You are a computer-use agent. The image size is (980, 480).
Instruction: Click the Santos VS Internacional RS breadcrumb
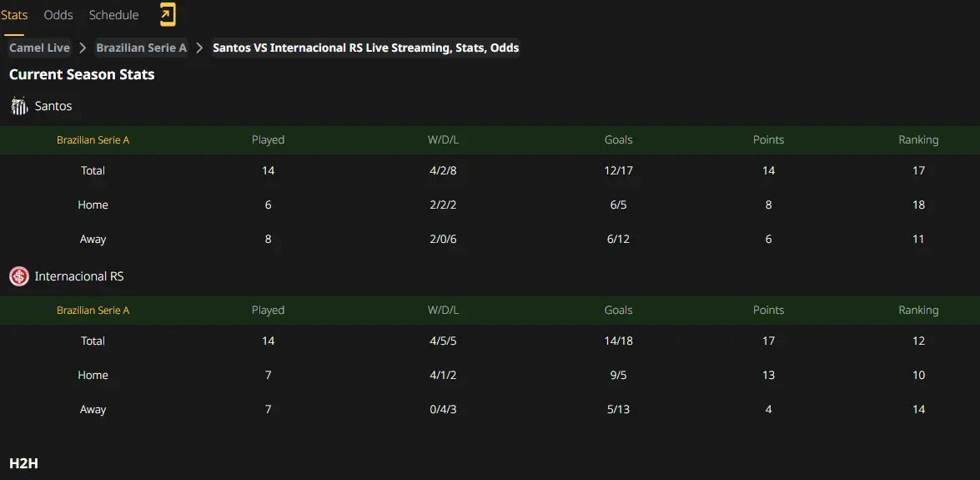tap(365, 48)
